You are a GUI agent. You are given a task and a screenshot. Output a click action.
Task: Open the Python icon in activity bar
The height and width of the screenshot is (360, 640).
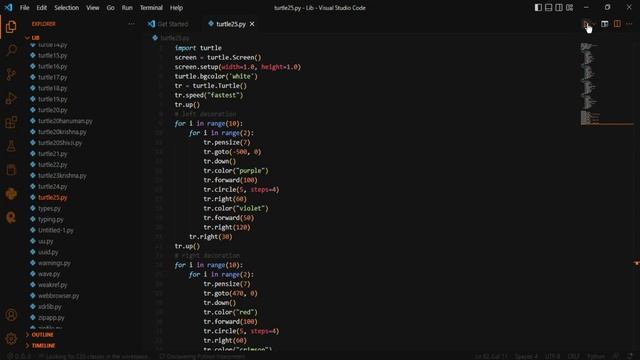click(11, 193)
